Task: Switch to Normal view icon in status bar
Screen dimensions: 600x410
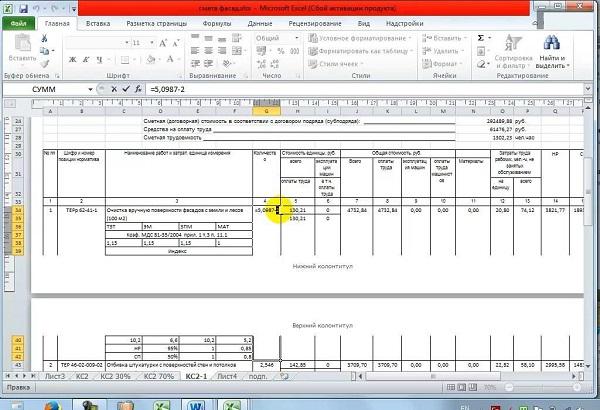Action: tap(451, 387)
